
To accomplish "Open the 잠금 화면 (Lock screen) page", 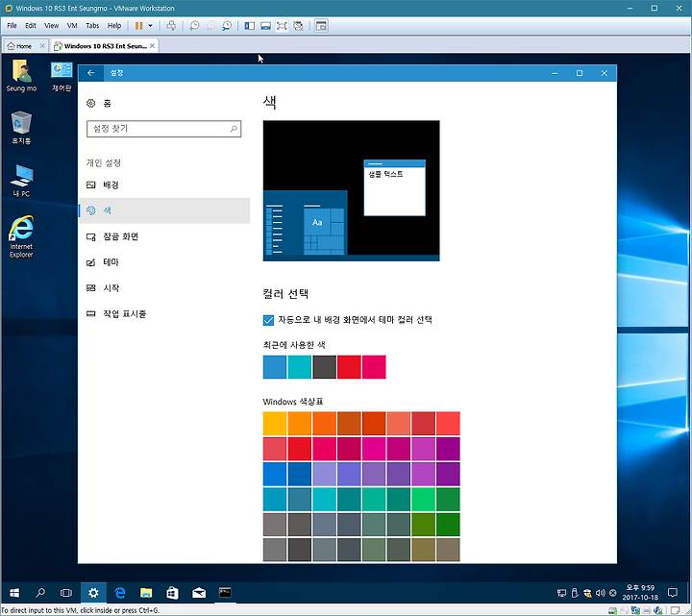I will 164,236.
